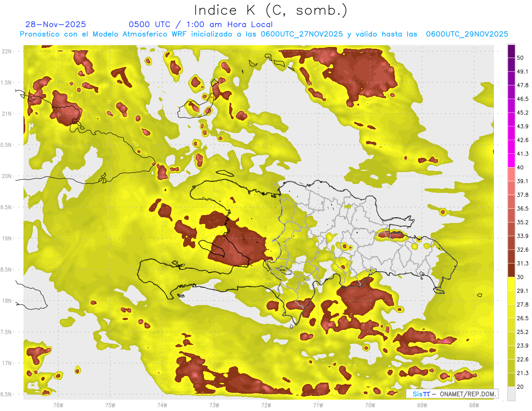Select the colorbar value "37.8"
532x411 pixels.
[523, 195]
